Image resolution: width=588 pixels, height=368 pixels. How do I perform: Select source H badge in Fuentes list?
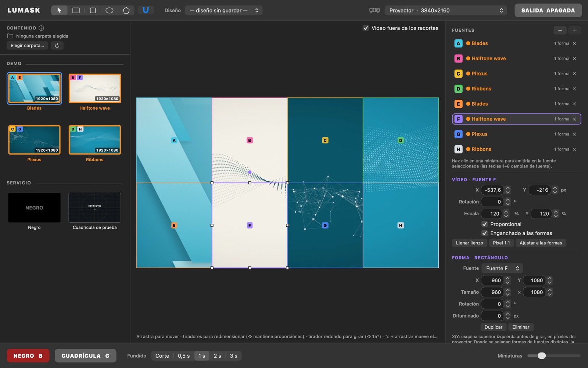tap(458, 149)
